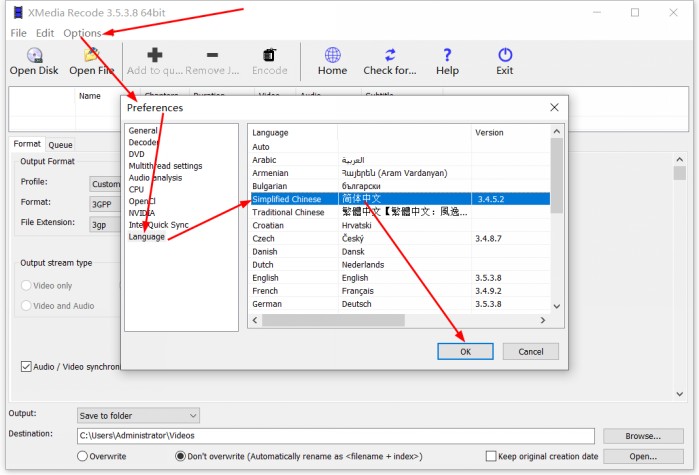Click the Check for updates icon
Viewport: 699px width, 475px height.
tap(390, 55)
